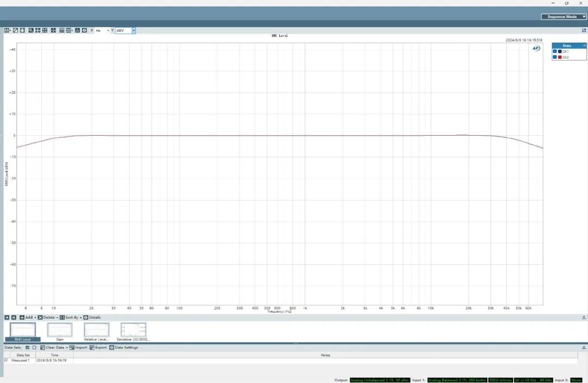Uncheck all data sets icon
Image resolution: width=588 pixels, height=383 pixels.
(34, 348)
